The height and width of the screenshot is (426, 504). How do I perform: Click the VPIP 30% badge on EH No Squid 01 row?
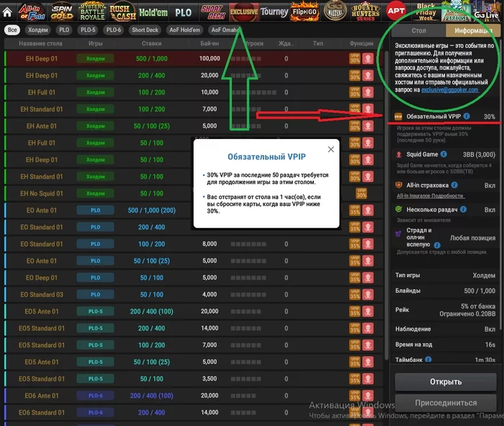click(361, 193)
